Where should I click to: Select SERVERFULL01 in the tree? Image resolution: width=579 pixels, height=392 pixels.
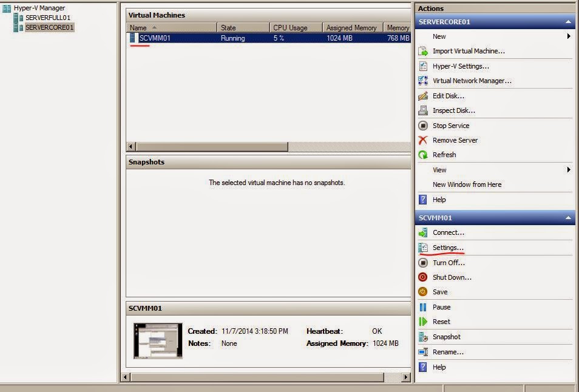pyautogui.click(x=47, y=18)
